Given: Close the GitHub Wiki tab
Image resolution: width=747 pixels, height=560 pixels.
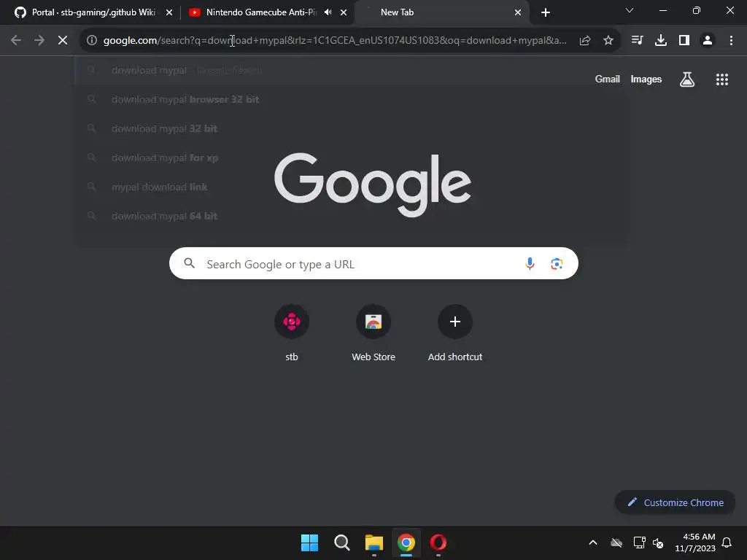Looking at the screenshot, I should tap(169, 12).
